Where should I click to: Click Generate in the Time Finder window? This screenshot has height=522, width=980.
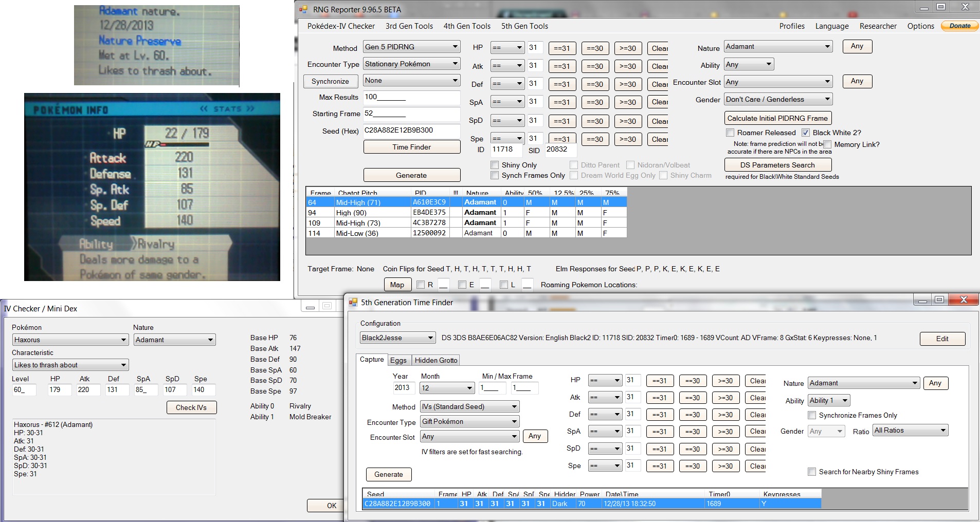pyautogui.click(x=389, y=474)
